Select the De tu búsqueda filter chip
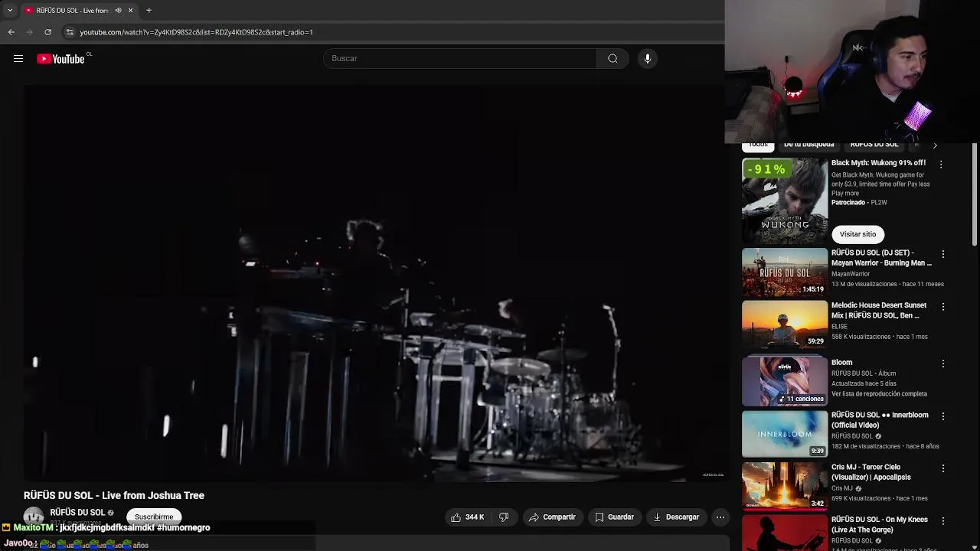The width and height of the screenshot is (980, 551). click(x=808, y=145)
